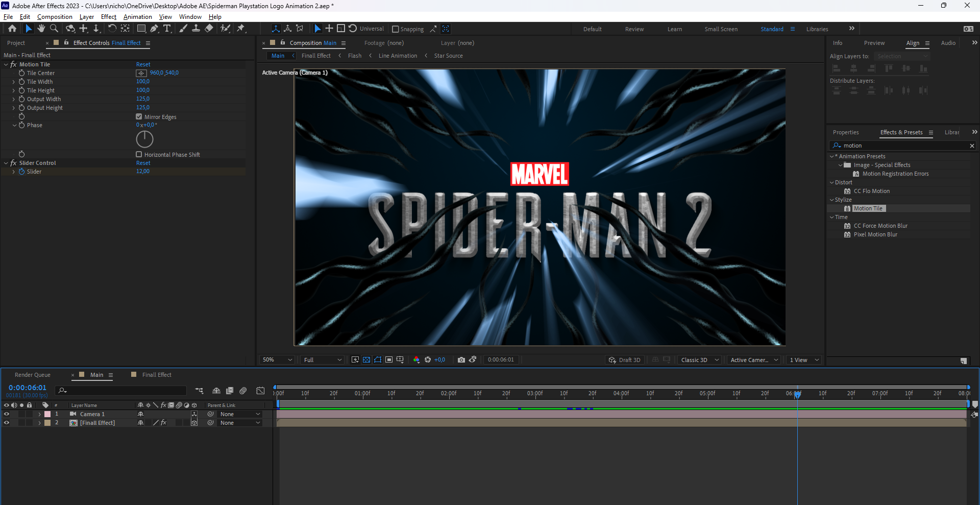Select the Puppet Pin tool
The width and height of the screenshot is (980, 505).
(241, 29)
